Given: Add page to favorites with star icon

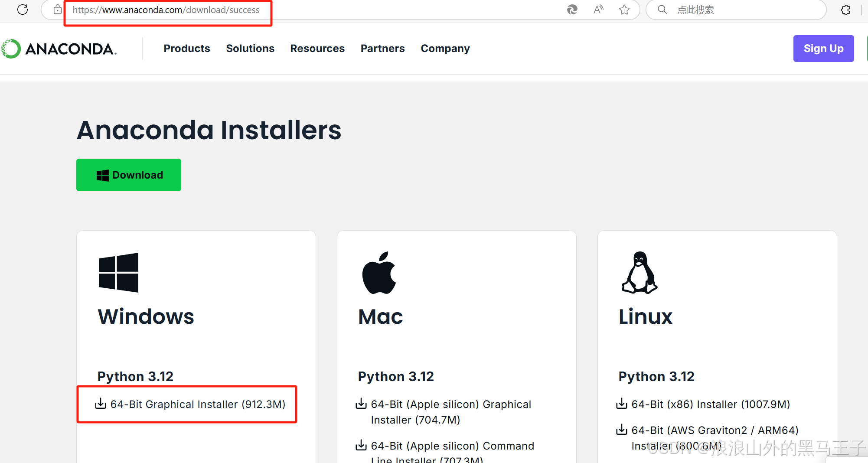Looking at the screenshot, I should pos(624,10).
